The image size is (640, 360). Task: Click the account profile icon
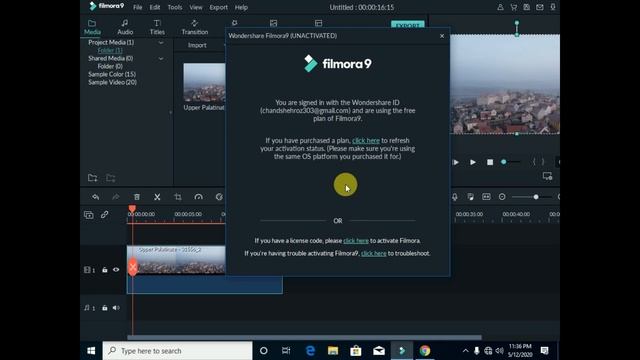[x=500, y=7]
